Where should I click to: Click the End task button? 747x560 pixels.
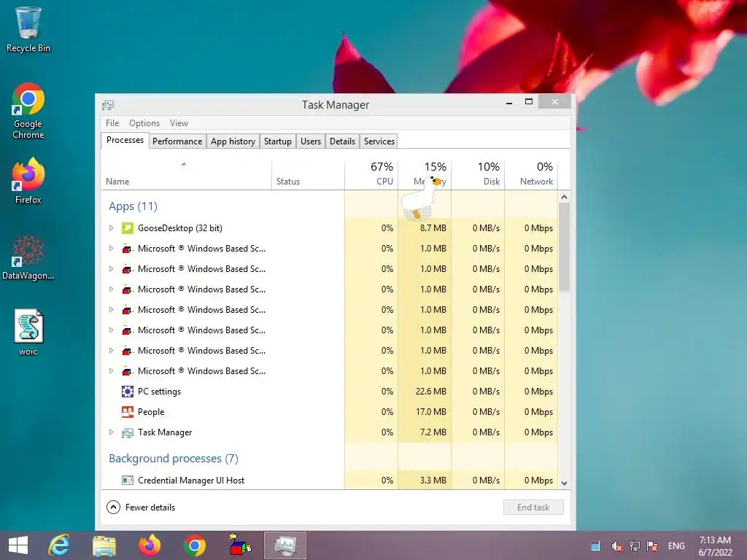[533, 507]
